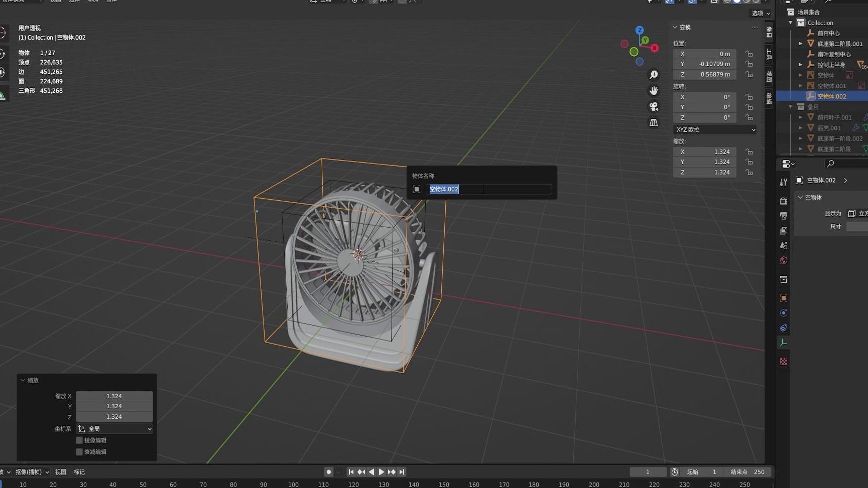The image size is (868, 488).
Task: Open the 坐标系 全局 dropdown
Action: [114, 428]
